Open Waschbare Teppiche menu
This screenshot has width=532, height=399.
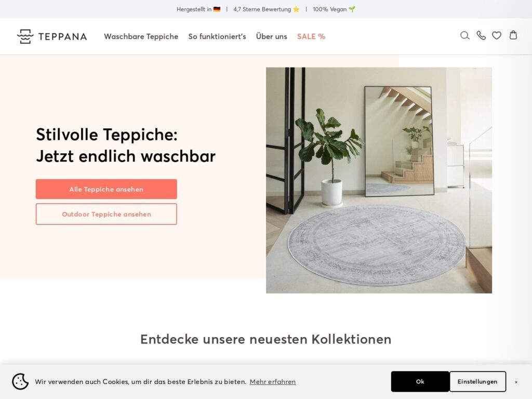tap(141, 36)
